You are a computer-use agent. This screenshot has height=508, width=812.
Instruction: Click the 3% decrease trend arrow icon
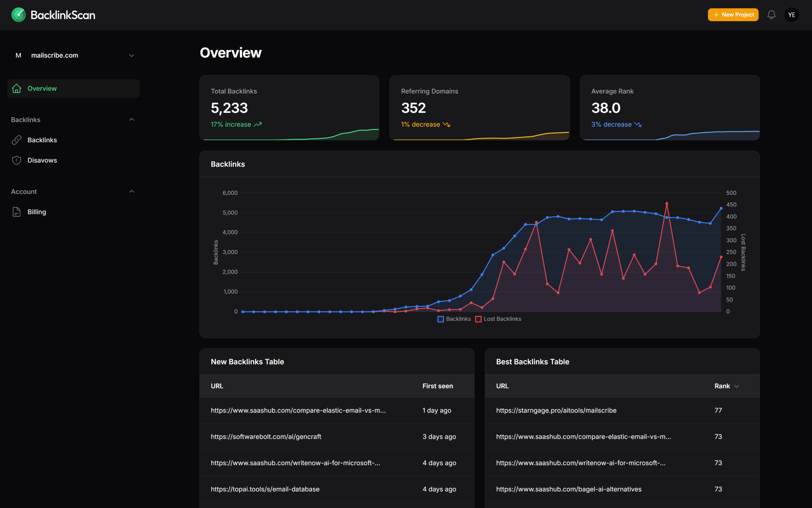(638, 125)
